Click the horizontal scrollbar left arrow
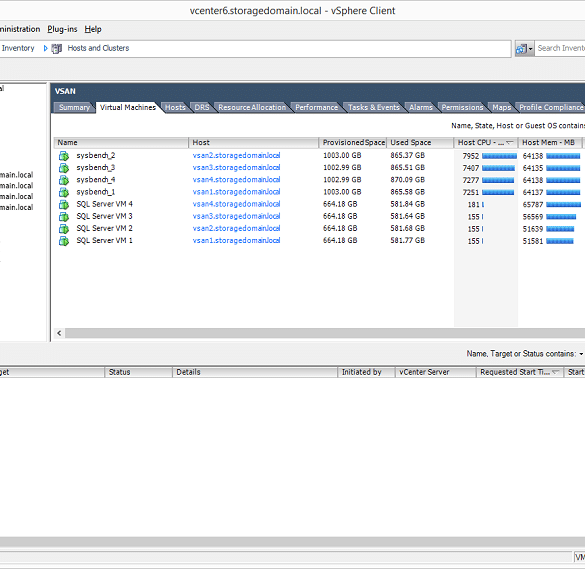The height and width of the screenshot is (569, 585). [59, 333]
